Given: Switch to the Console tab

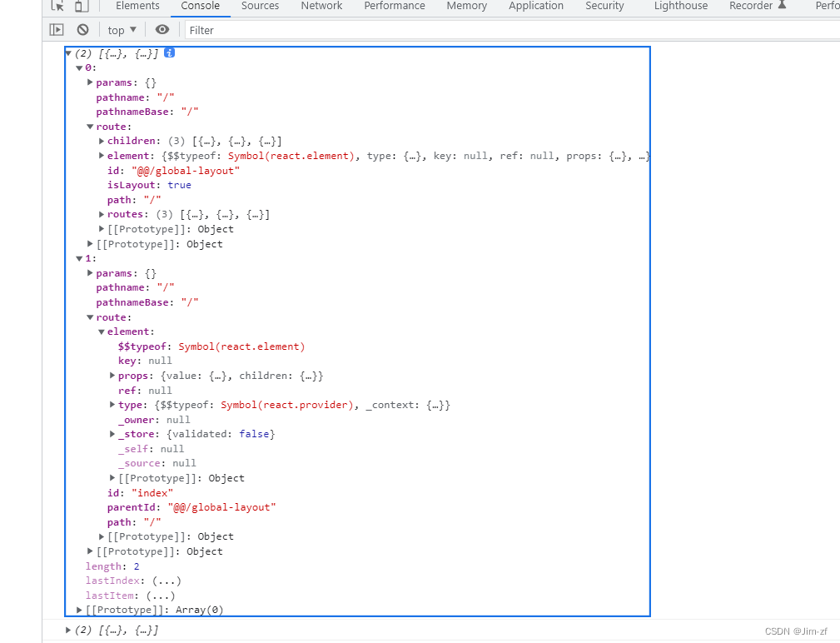Looking at the screenshot, I should pos(201,6).
